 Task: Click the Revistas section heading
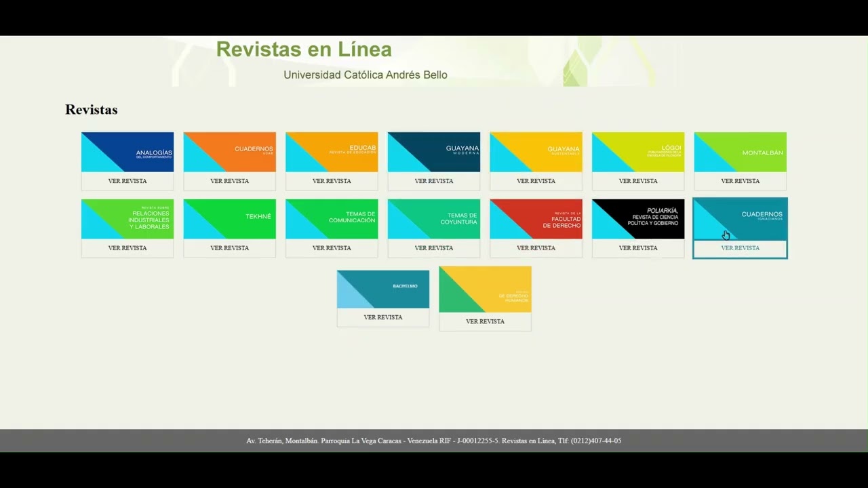pos(92,110)
